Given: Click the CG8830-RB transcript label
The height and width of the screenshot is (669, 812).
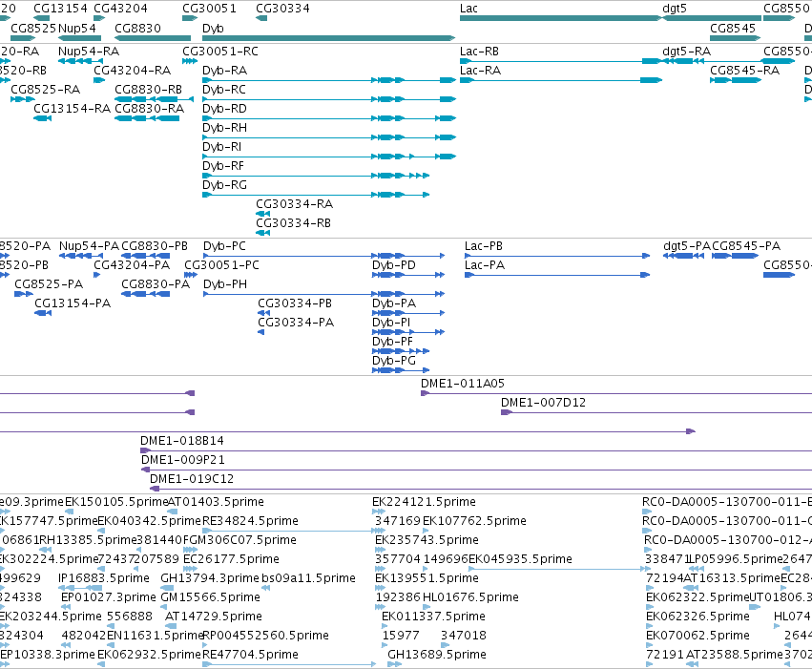Looking at the screenshot, I should pyautogui.click(x=149, y=90).
